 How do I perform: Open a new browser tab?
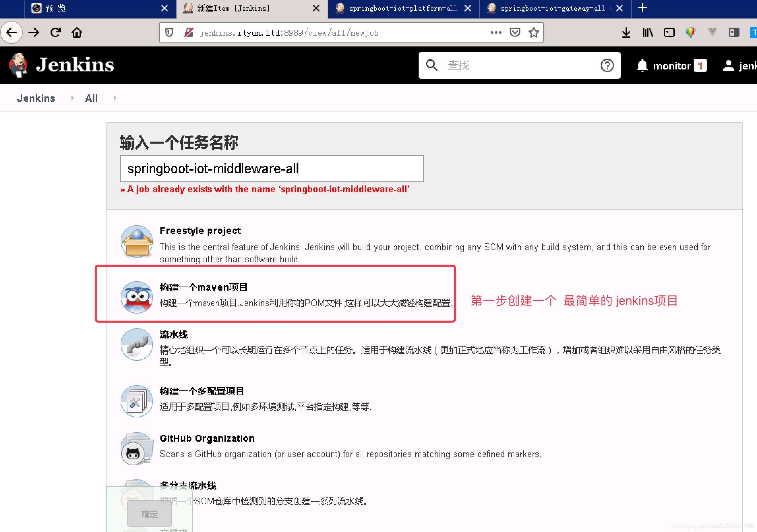click(x=642, y=8)
